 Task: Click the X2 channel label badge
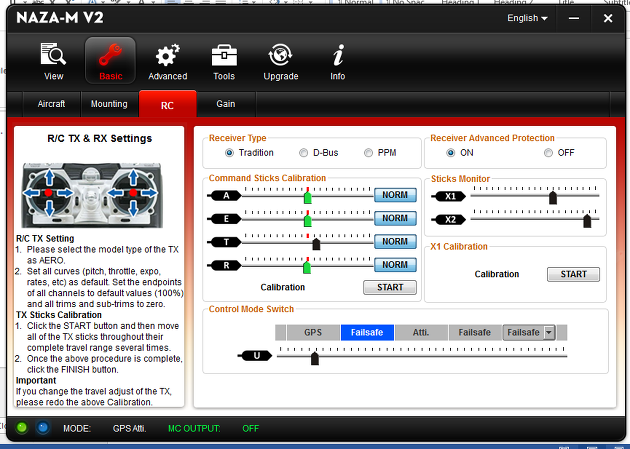click(x=448, y=220)
